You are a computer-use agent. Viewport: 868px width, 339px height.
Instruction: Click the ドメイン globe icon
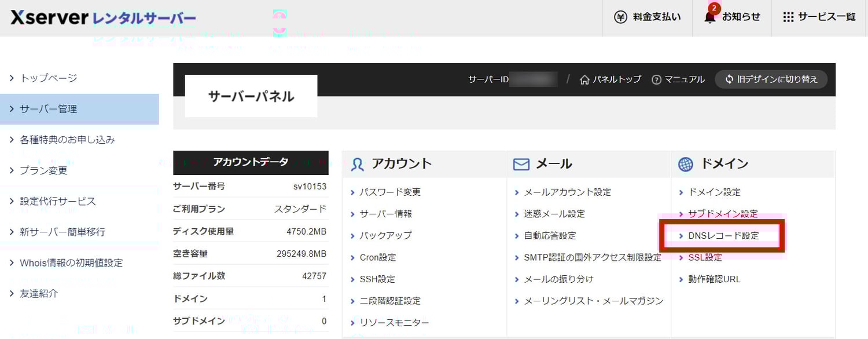coord(686,164)
